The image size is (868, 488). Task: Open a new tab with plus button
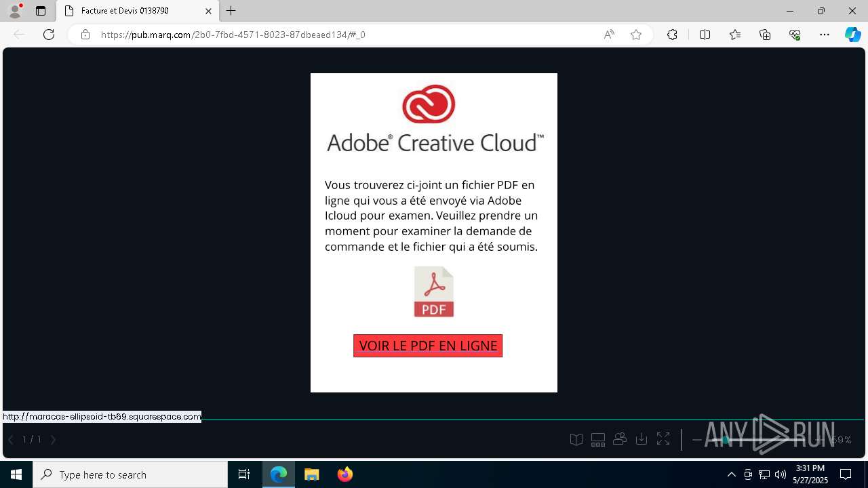click(x=231, y=11)
